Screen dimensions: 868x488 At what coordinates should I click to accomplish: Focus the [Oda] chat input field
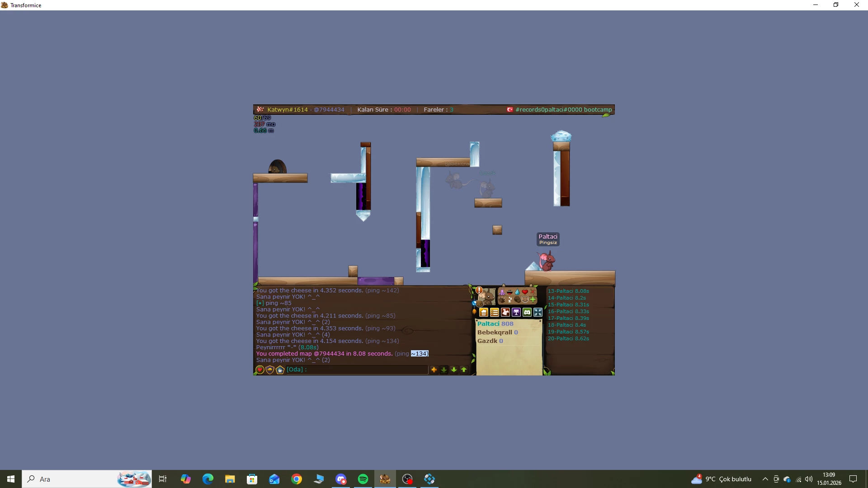coord(357,370)
